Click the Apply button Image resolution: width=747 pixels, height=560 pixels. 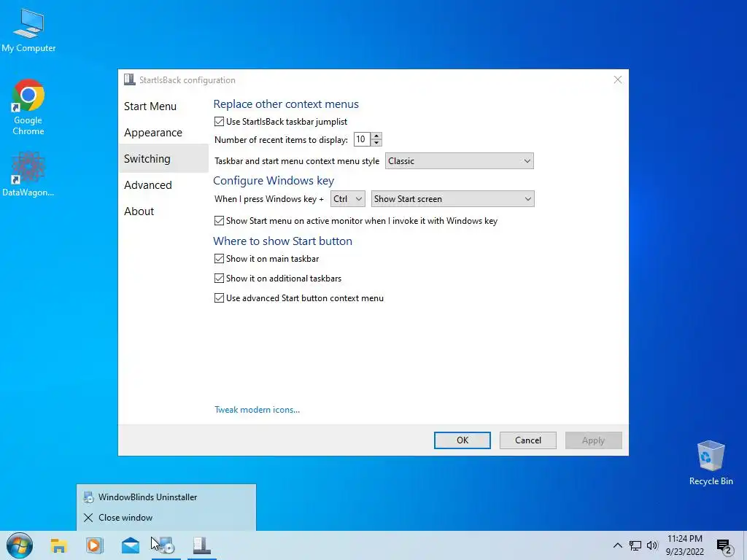(594, 440)
